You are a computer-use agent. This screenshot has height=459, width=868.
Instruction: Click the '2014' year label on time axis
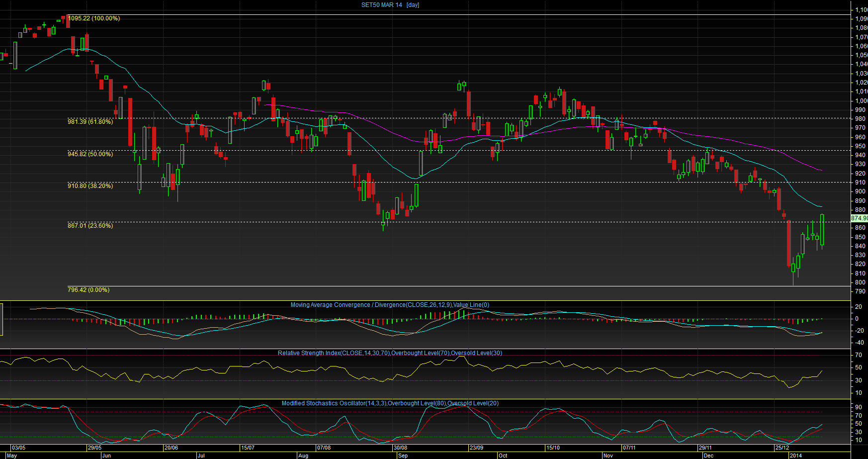[796, 456]
